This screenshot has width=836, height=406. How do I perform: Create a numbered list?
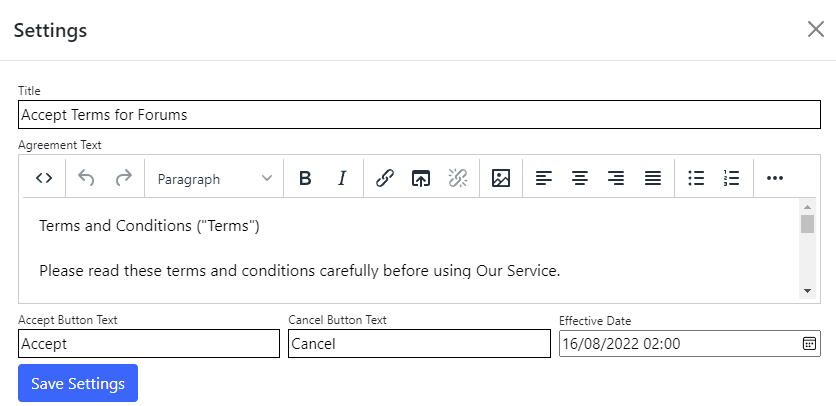coord(732,179)
